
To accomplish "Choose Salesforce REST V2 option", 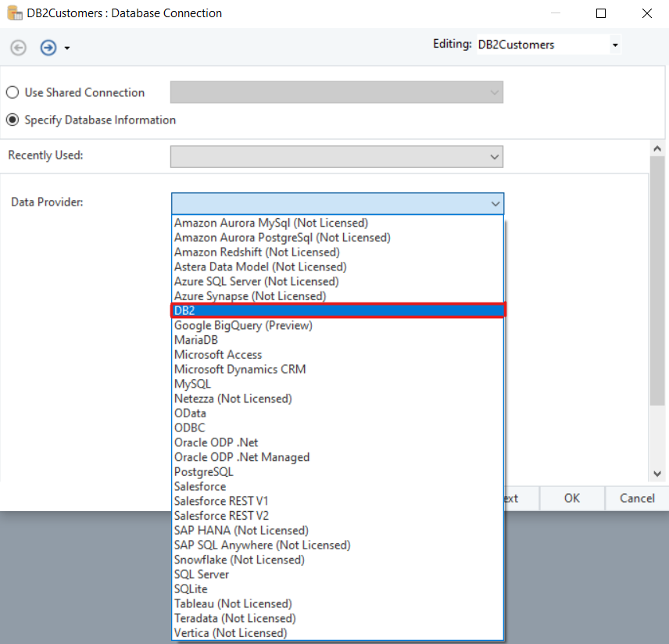I will [x=221, y=515].
